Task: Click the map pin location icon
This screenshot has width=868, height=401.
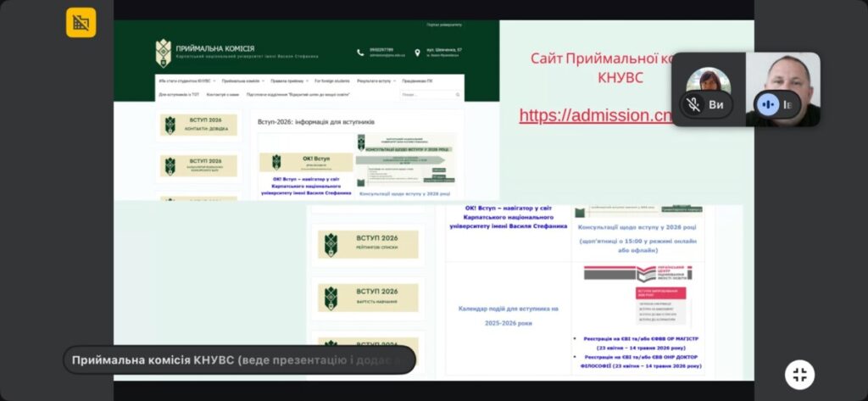Action: point(417,53)
